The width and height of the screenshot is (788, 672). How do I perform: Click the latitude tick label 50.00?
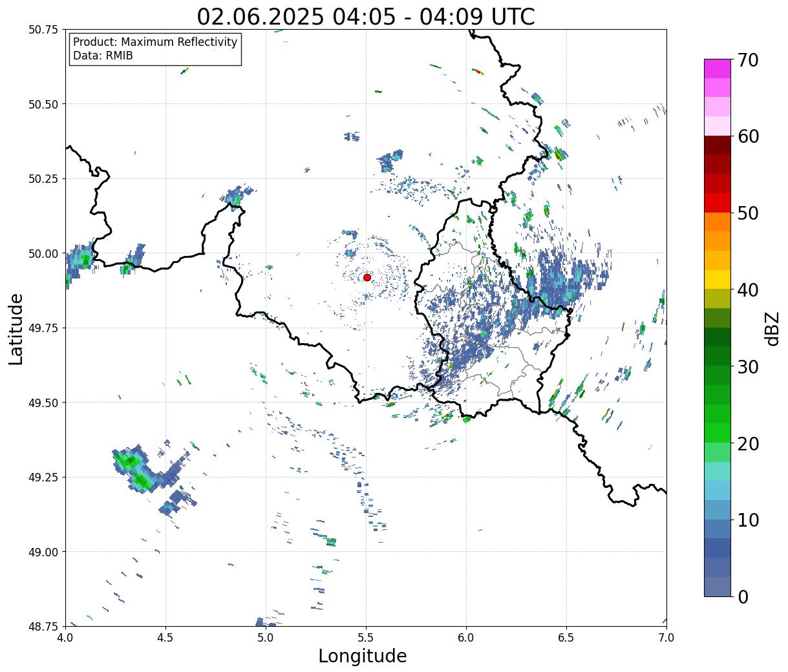(x=43, y=253)
